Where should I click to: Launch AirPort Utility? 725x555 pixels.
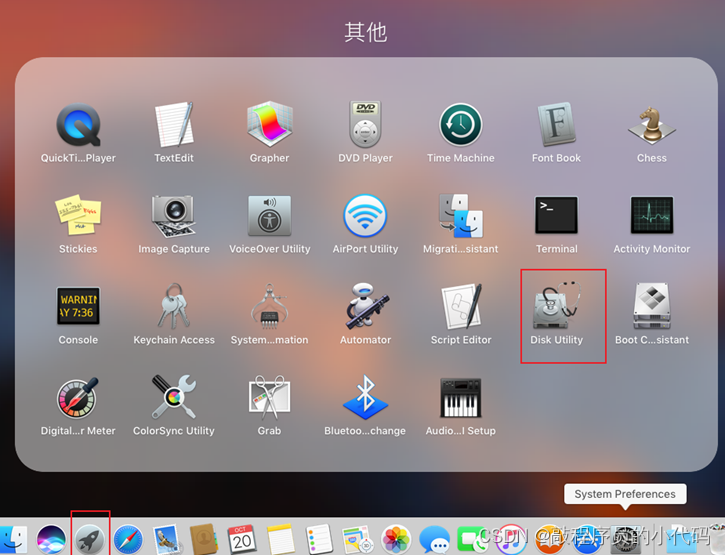point(365,216)
